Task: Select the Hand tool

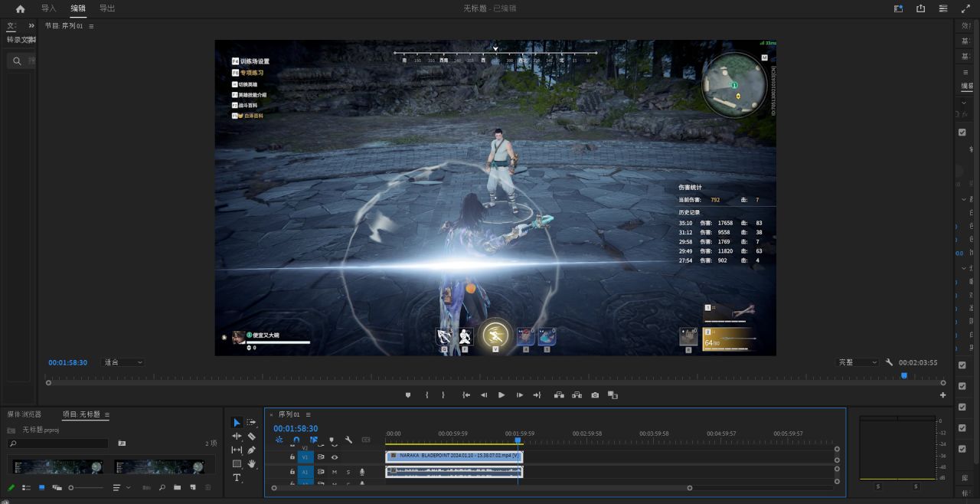Action: tap(251, 464)
